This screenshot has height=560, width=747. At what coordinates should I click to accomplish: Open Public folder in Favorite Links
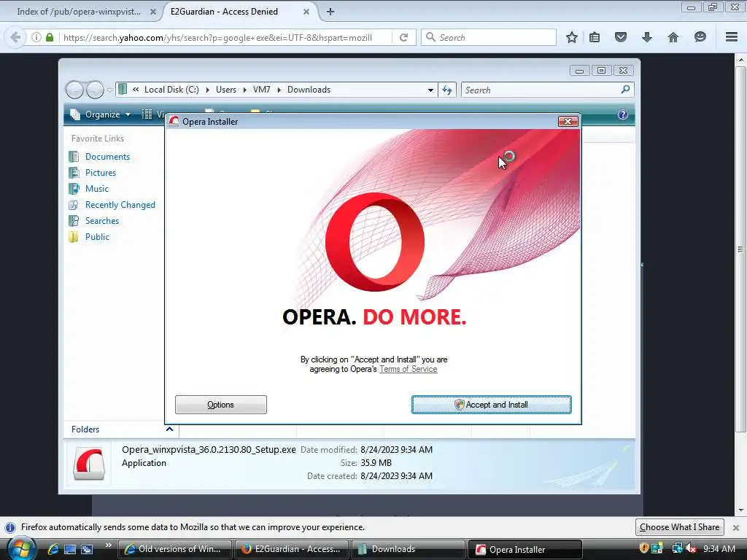point(97,237)
